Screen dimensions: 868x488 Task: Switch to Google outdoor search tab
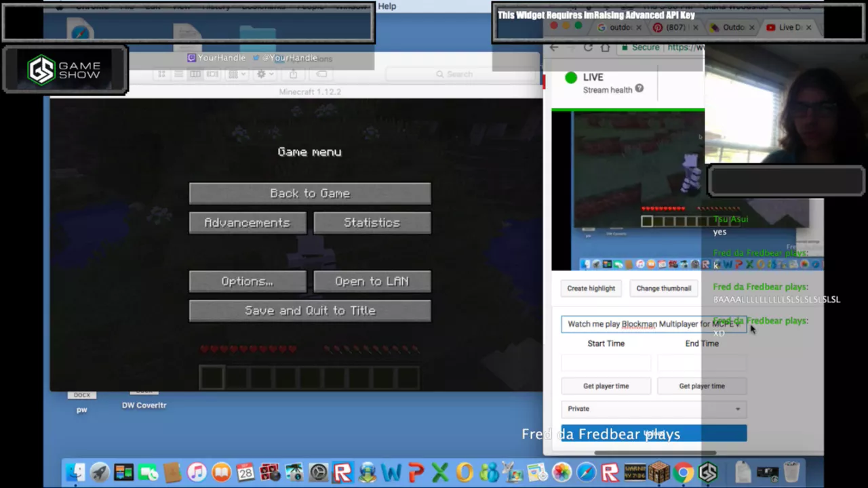click(619, 28)
